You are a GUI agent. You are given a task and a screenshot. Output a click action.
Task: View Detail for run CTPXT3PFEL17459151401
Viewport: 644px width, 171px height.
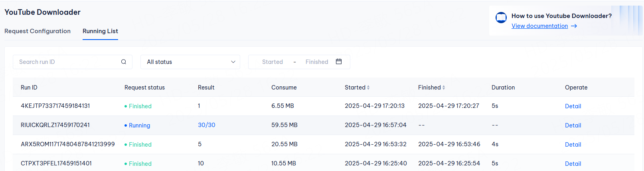(x=573, y=164)
